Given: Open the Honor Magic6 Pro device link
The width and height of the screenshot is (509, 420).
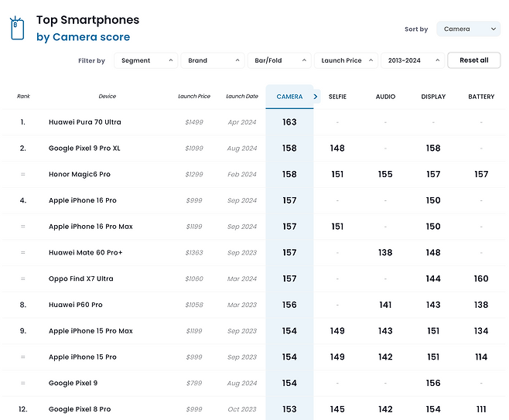Looking at the screenshot, I should point(80,174).
